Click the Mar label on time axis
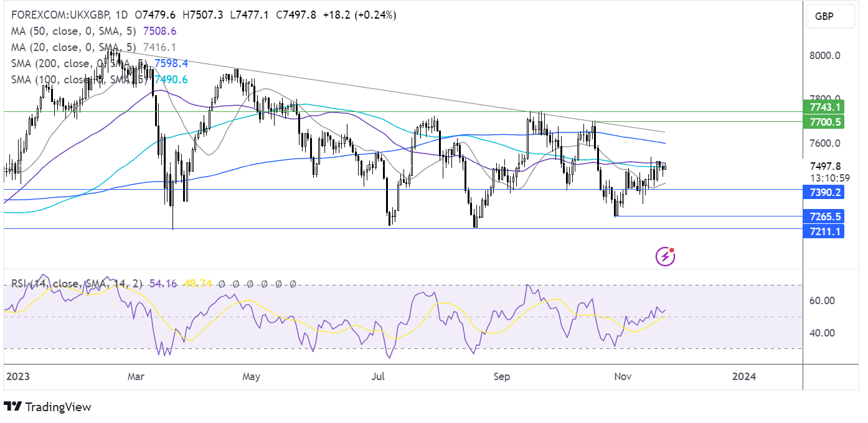Screen dimensions: 868x423 tap(135, 376)
